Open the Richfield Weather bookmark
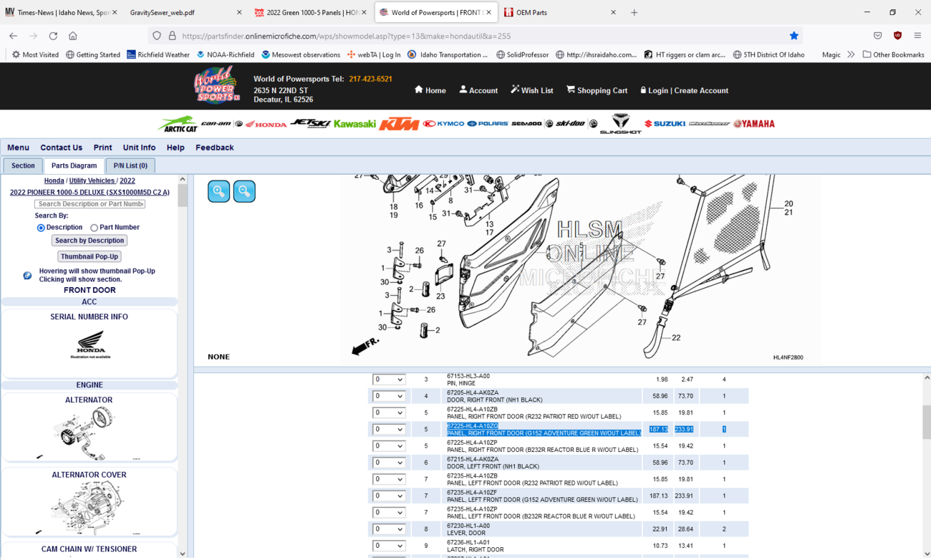Screen dimensions: 931x560 158,54
